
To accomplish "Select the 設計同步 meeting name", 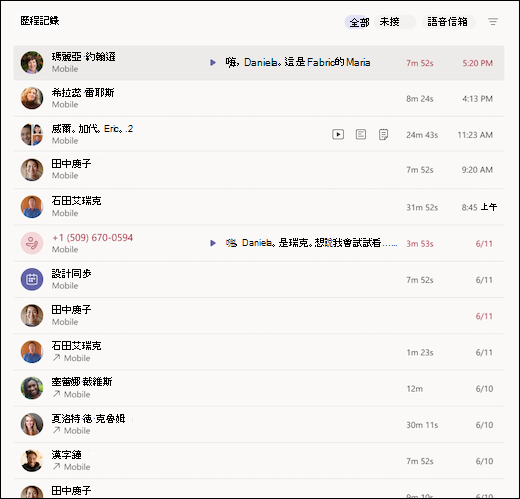I will (71, 273).
